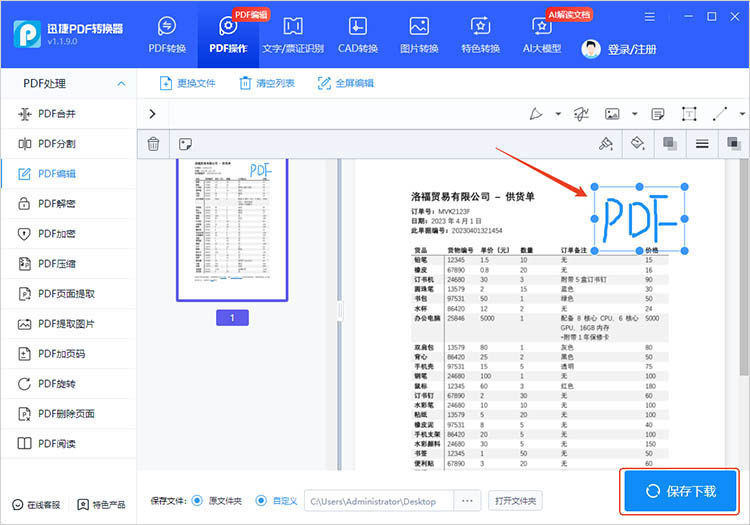Image resolution: width=750 pixels, height=525 pixels.
Task: Select PDF旋转 in sidebar
Action: pos(69,384)
